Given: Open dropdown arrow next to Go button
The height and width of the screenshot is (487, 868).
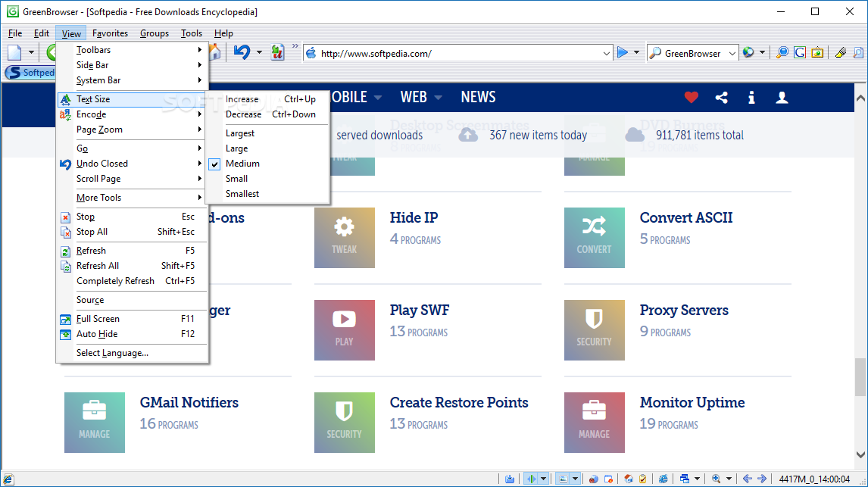Looking at the screenshot, I should pyautogui.click(x=636, y=52).
